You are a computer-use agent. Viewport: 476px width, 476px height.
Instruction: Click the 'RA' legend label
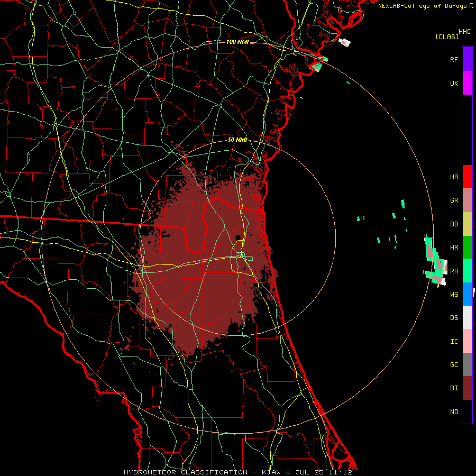(x=454, y=271)
